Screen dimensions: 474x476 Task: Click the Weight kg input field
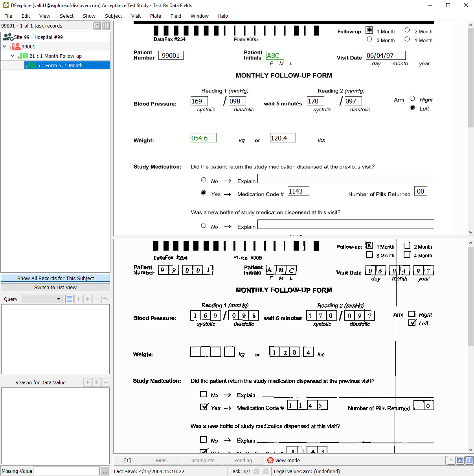(204, 138)
